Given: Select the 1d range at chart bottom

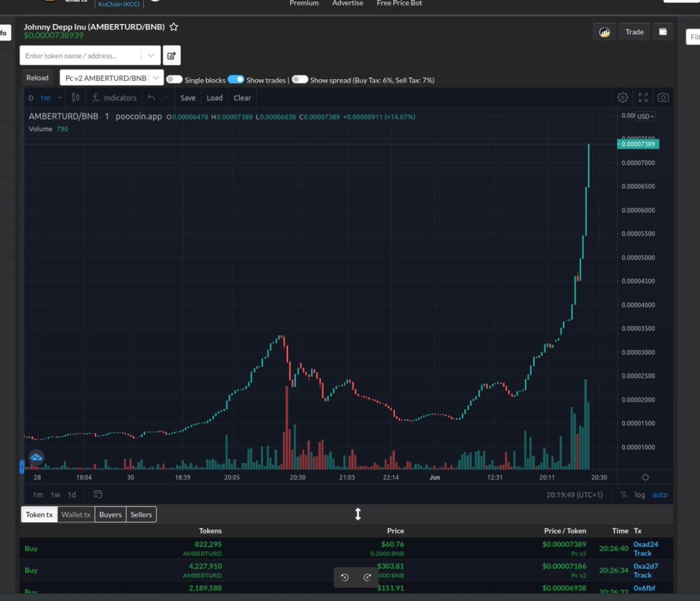Looking at the screenshot, I should click(x=72, y=495).
